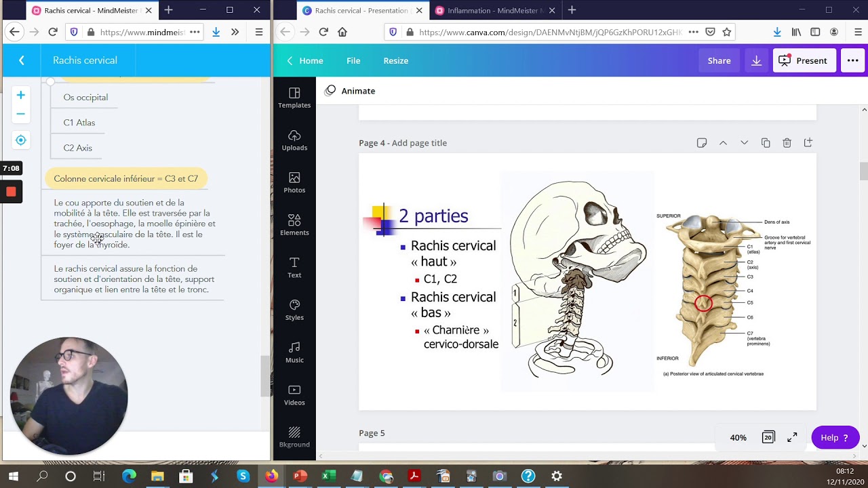Image resolution: width=868 pixels, height=488 pixels.
Task: Open the Animate option
Action: click(350, 91)
